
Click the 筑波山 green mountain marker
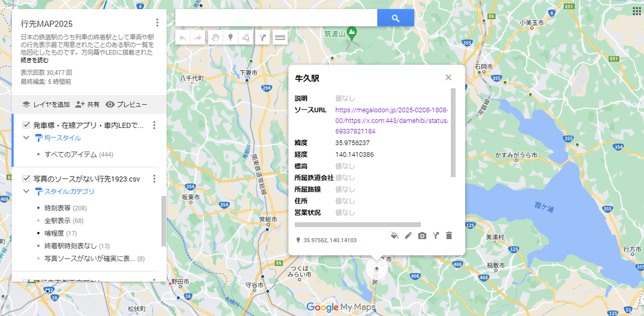(x=352, y=33)
